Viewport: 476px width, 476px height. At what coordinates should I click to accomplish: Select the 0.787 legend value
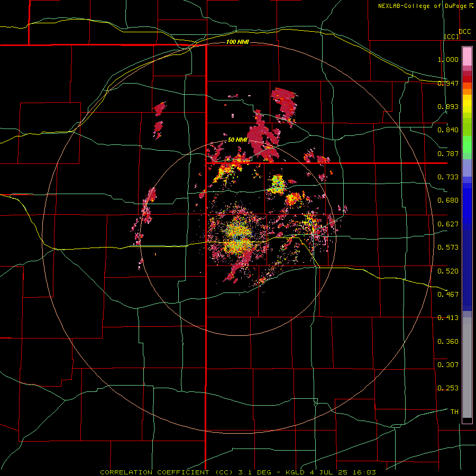click(x=448, y=153)
